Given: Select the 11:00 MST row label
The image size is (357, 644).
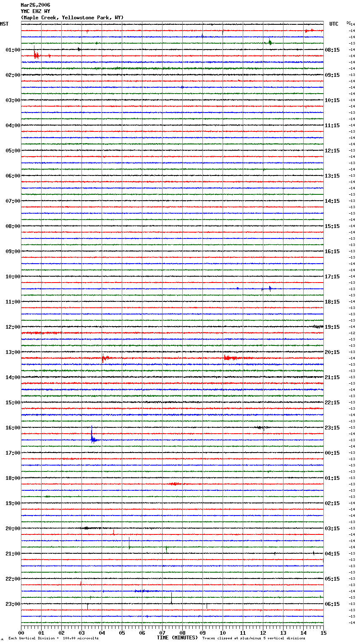Looking at the screenshot, I should (x=13, y=302).
